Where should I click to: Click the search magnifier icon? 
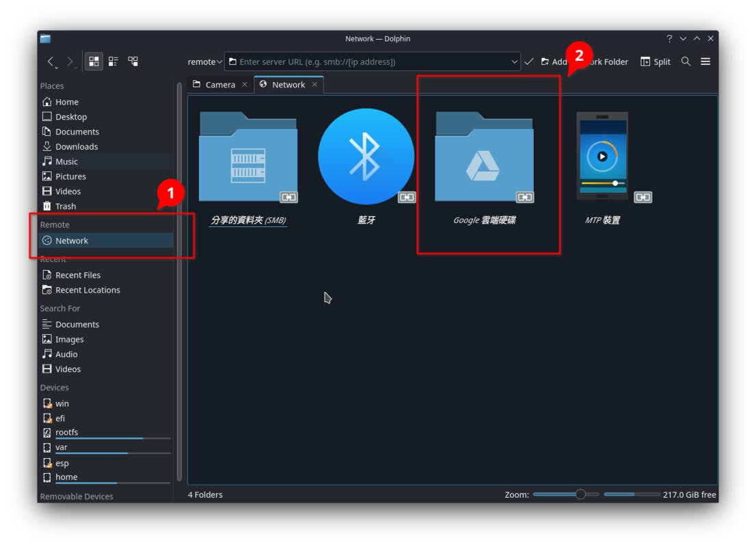(686, 62)
